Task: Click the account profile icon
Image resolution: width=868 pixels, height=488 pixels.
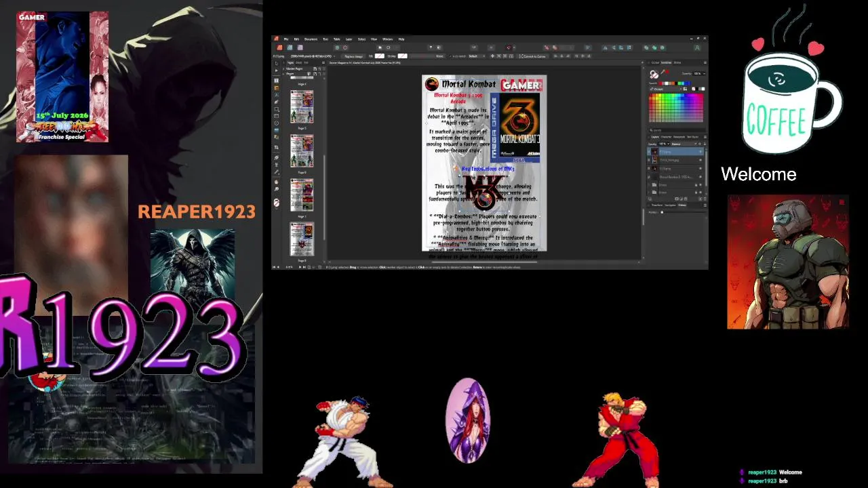Action: point(697,47)
